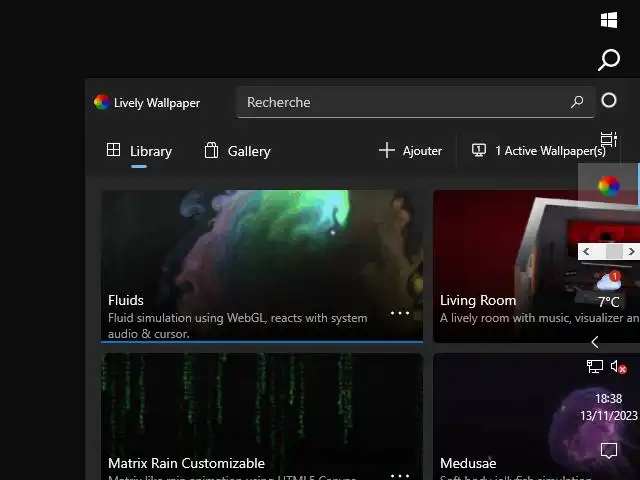Click the monitor icon for active wallpapers
Screen dimensions: 640x480
(x=479, y=150)
